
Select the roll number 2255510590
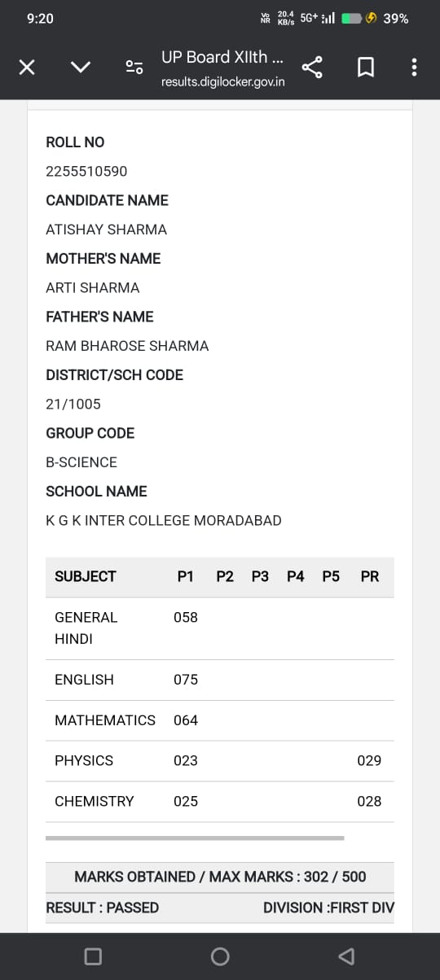tap(86, 172)
